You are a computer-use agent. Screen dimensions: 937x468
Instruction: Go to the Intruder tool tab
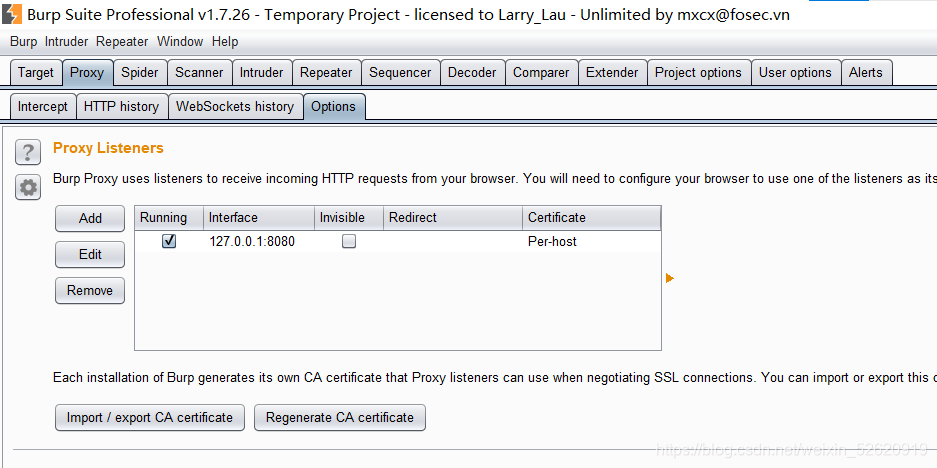point(262,72)
